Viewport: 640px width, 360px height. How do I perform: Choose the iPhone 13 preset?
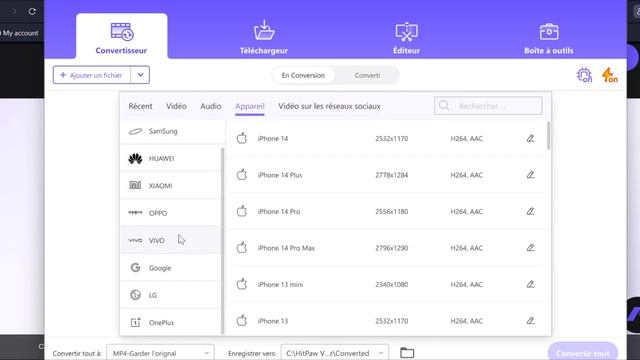[x=386, y=321]
